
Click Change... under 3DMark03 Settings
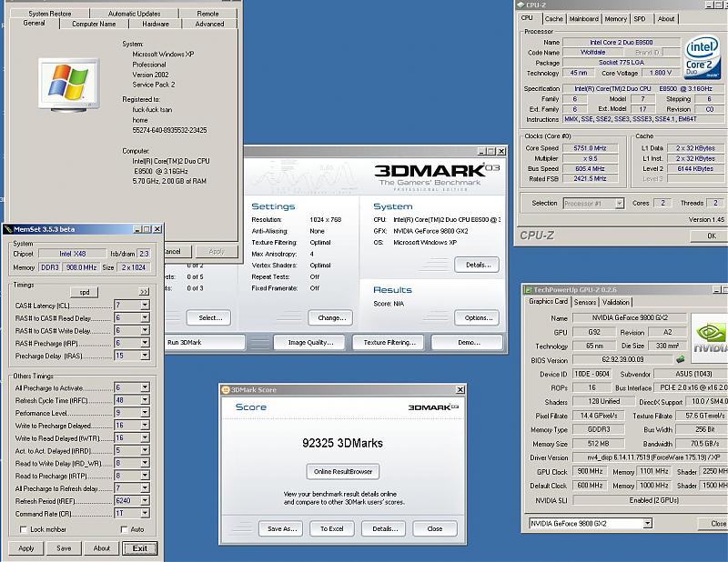[331, 318]
